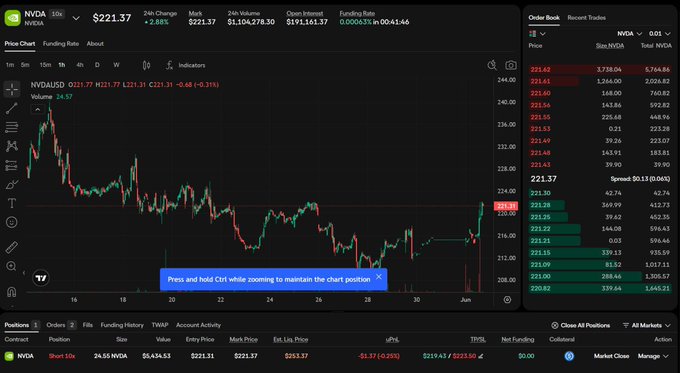Select the XABCD pattern tool

(x=12, y=146)
